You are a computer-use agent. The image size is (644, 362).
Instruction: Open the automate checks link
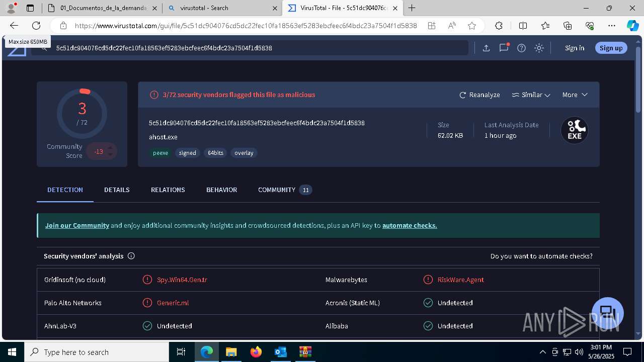[x=410, y=225]
